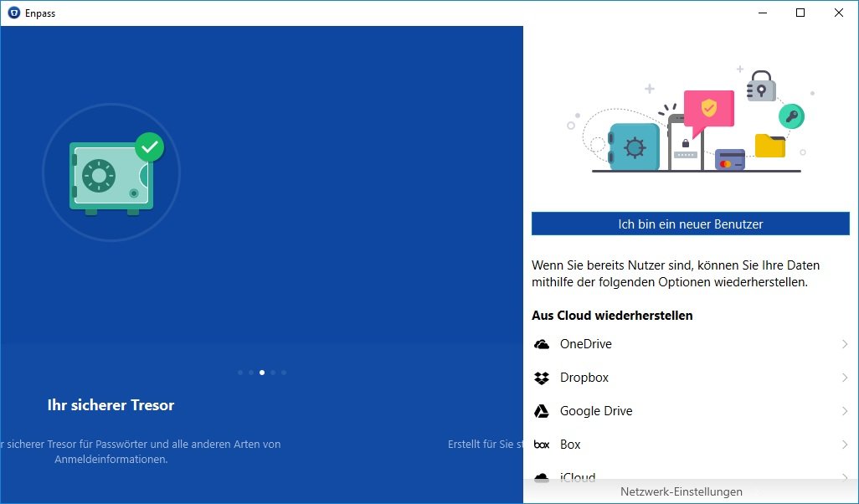Click the 'Ihr sicherer Tresor' heading
Image resolution: width=859 pixels, height=504 pixels.
(x=111, y=405)
